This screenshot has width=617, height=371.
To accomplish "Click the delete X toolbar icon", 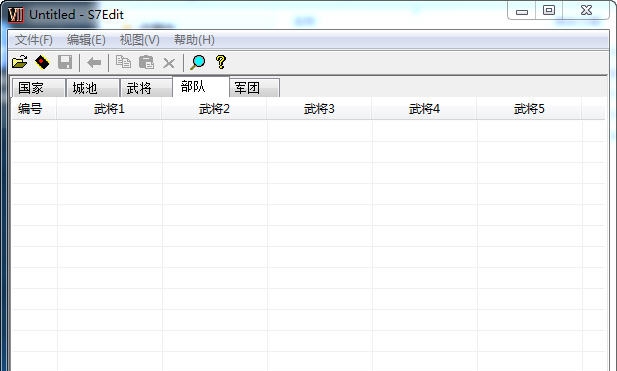I will pos(169,63).
